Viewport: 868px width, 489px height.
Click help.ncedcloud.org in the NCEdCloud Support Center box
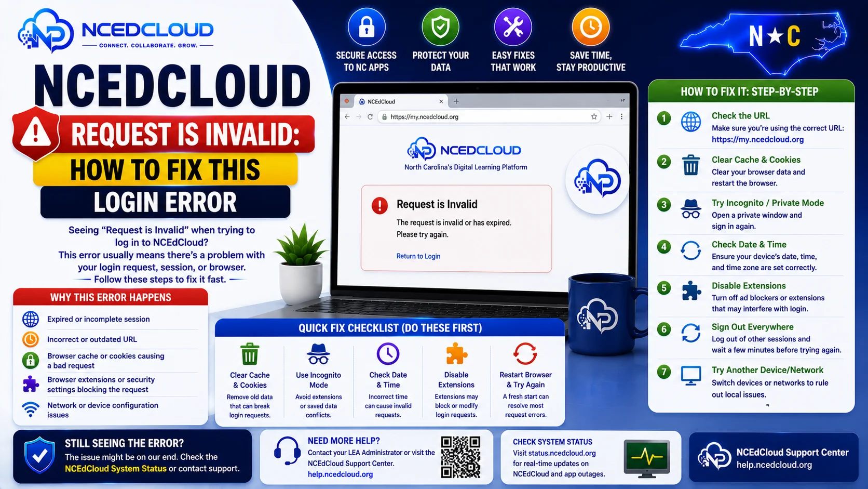[x=774, y=465]
